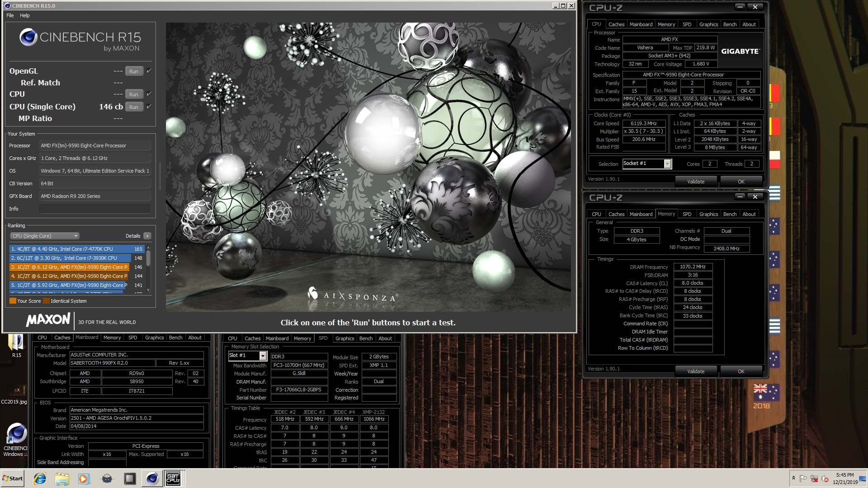Open Windows Explorer folder icon in taskbar
The width and height of the screenshot is (868, 488).
click(62, 479)
